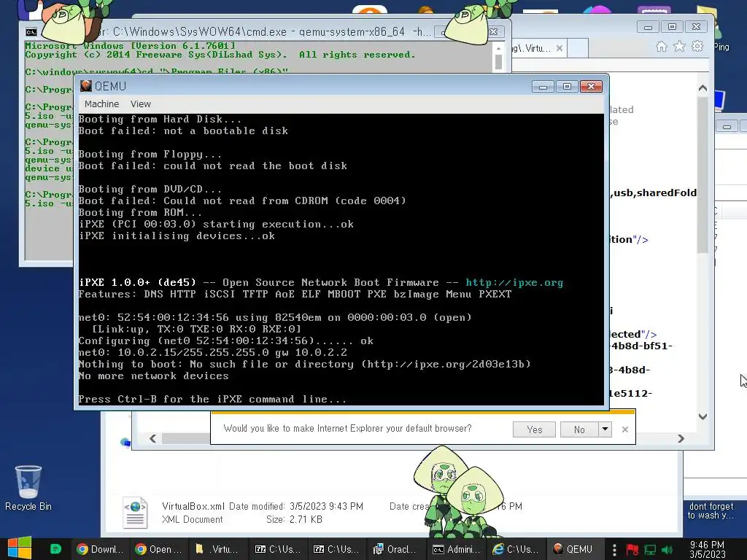The image size is (747, 560).
Task: Close the QEMU window
Action: click(591, 86)
